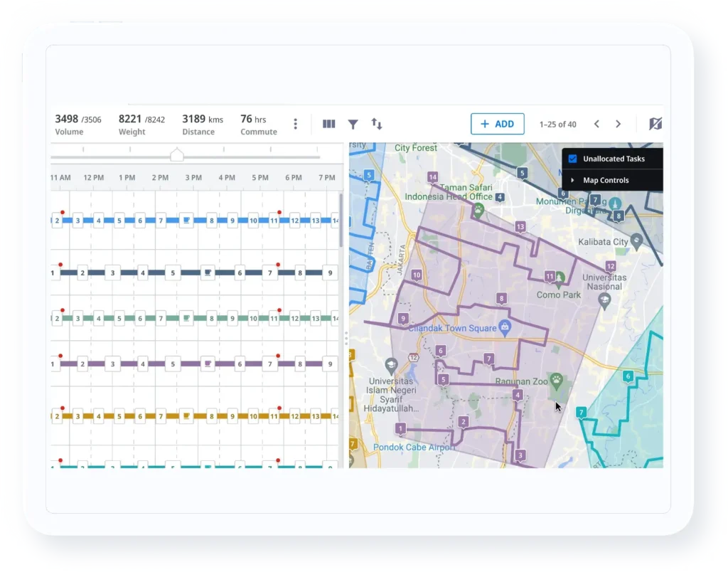Click the ADD button

coord(498,123)
